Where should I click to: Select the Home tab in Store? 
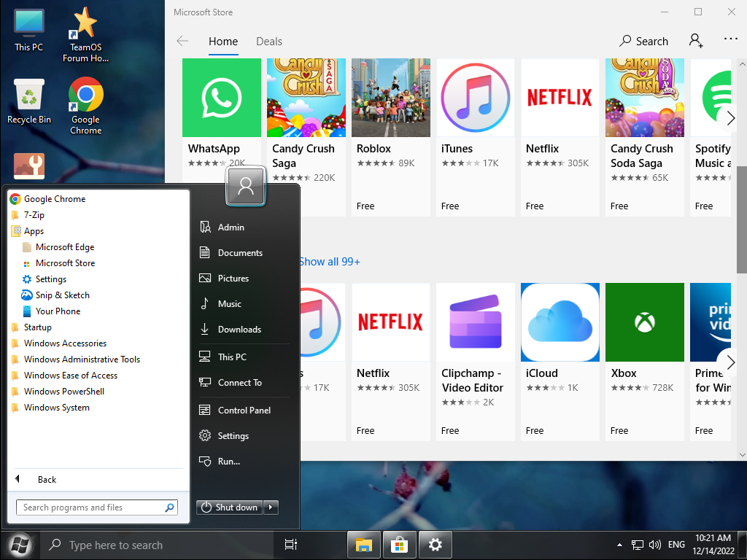pos(222,42)
